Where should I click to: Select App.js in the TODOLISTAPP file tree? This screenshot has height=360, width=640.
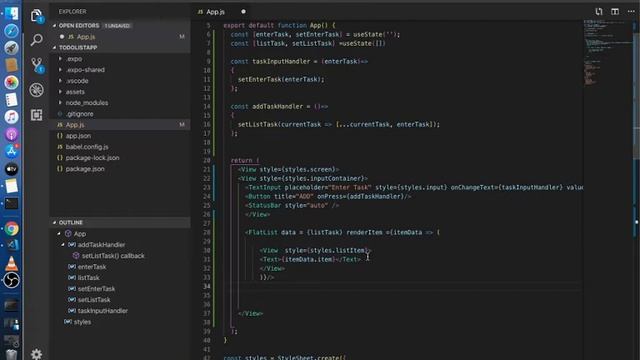(120, 125)
